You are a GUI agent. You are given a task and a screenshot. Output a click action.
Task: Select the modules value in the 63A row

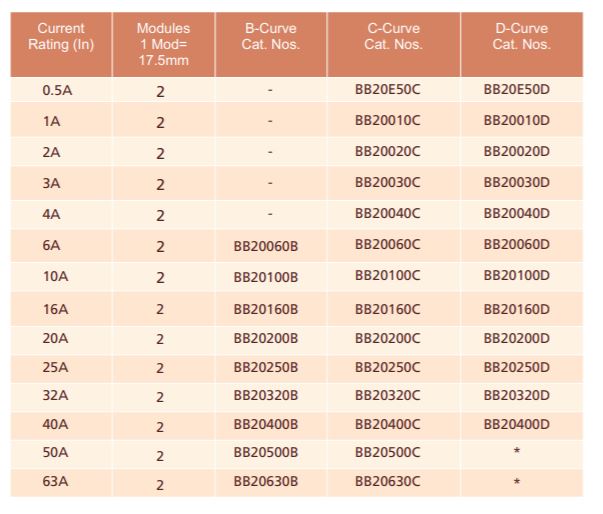(160, 485)
